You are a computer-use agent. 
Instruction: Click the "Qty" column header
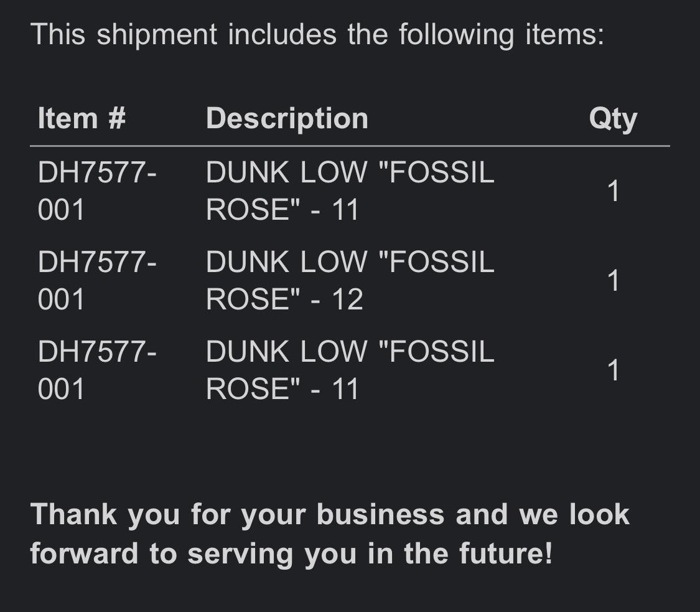[x=613, y=118]
